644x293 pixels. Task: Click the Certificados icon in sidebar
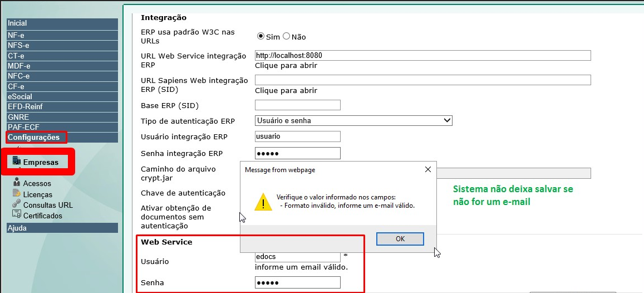tap(17, 216)
